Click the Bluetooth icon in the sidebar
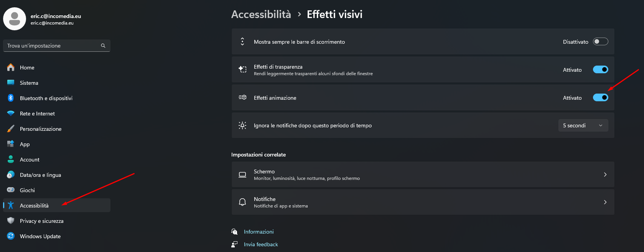The image size is (644, 252). pyautogui.click(x=11, y=98)
